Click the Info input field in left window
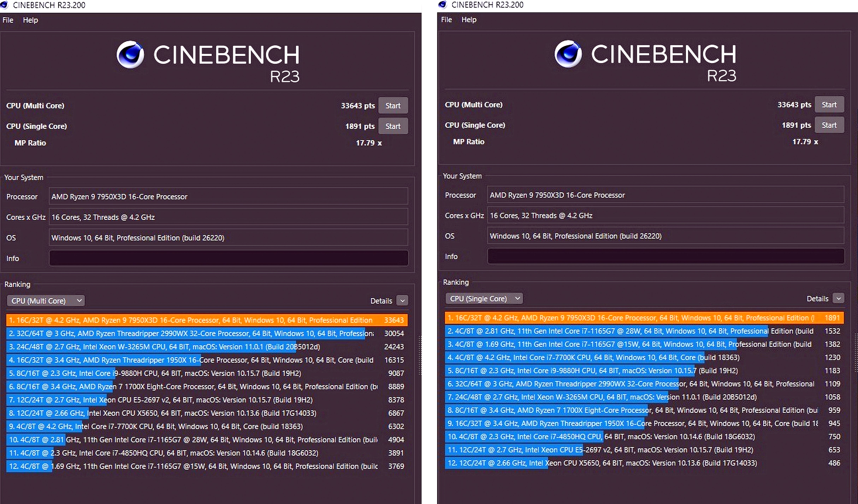Screen dimensions: 858x504 [229, 258]
